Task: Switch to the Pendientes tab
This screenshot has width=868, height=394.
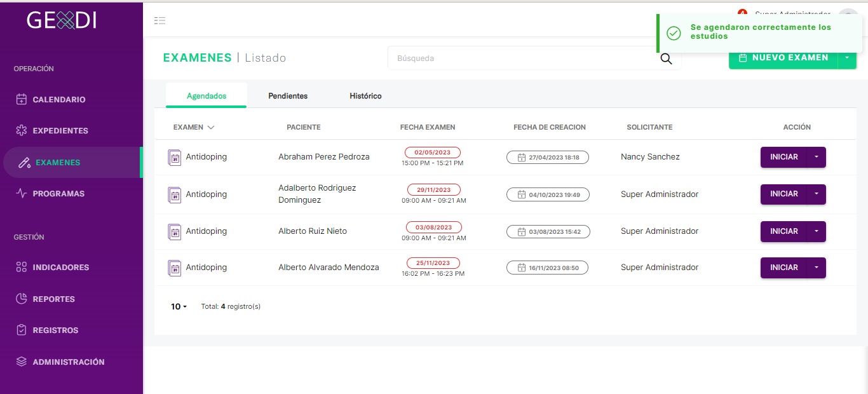Action: click(x=288, y=96)
